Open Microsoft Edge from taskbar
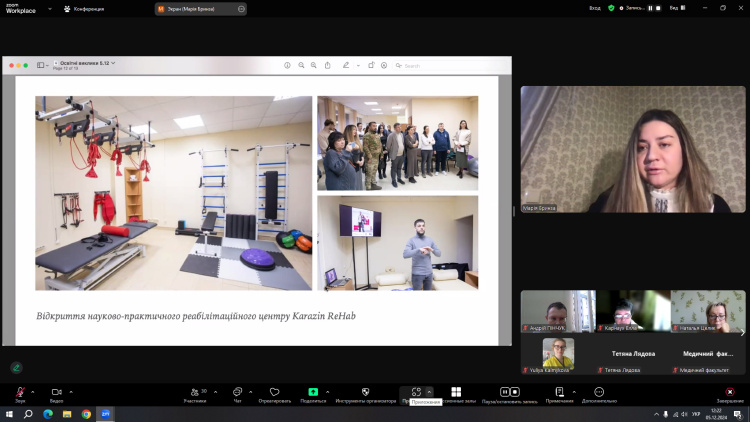 [48, 414]
